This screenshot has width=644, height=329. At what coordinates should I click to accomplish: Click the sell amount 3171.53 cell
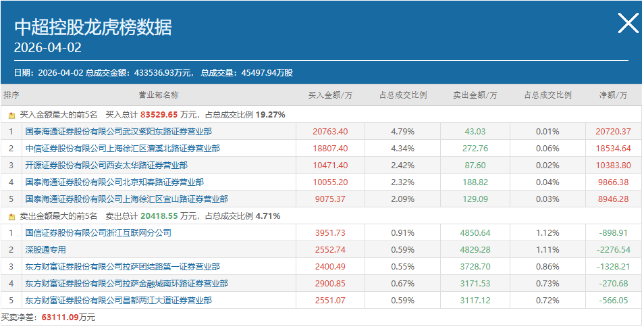pyautogui.click(x=475, y=283)
